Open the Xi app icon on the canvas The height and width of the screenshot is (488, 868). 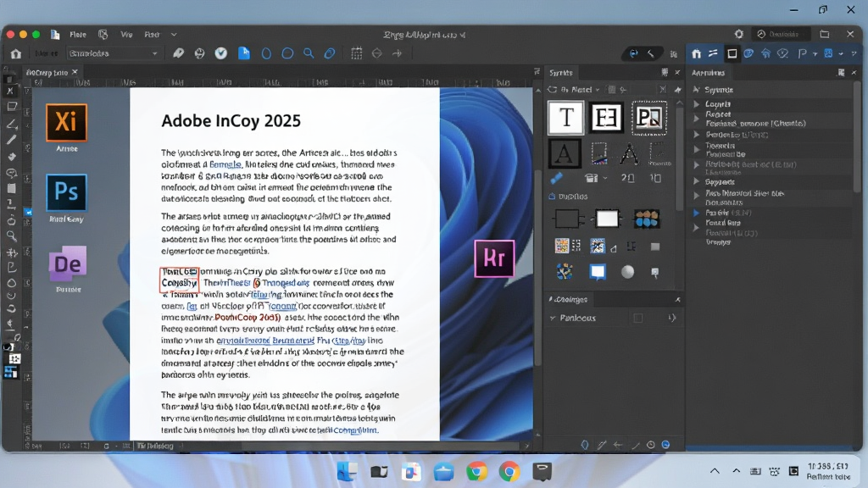66,122
